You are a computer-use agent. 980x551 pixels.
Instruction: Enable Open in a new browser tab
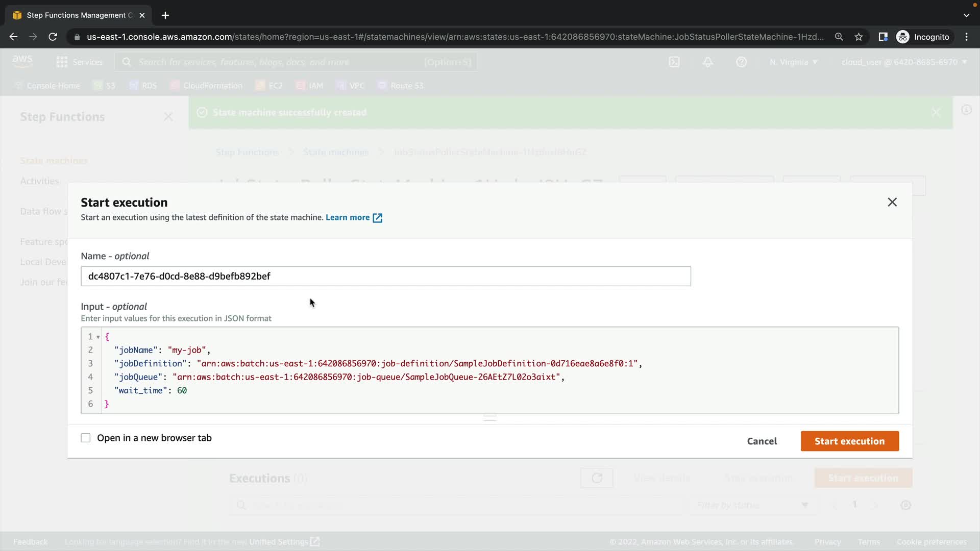coord(86,438)
